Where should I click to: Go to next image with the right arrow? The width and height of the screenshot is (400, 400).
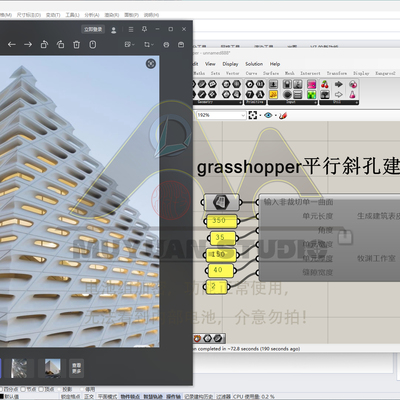[x=28, y=44]
